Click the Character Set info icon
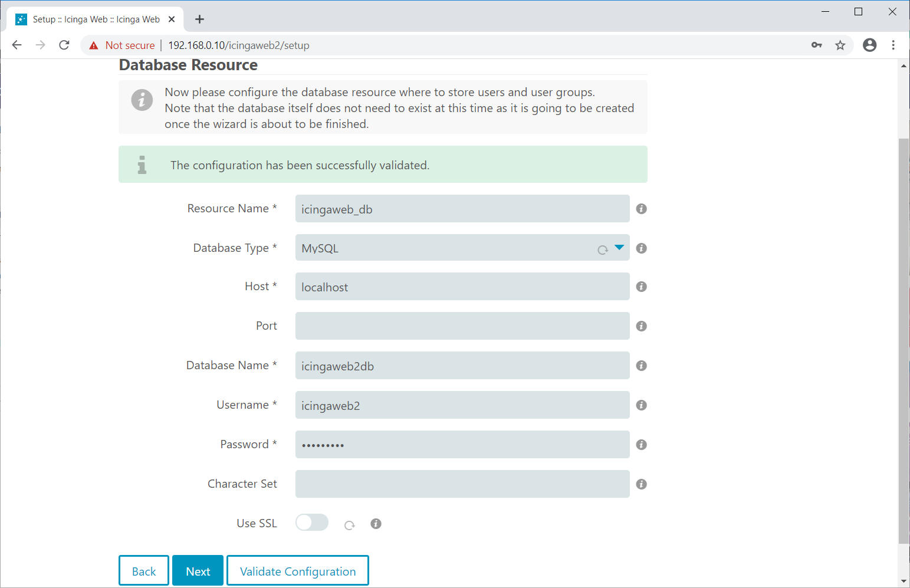Viewport: 910px width, 588px height. click(642, 484)
